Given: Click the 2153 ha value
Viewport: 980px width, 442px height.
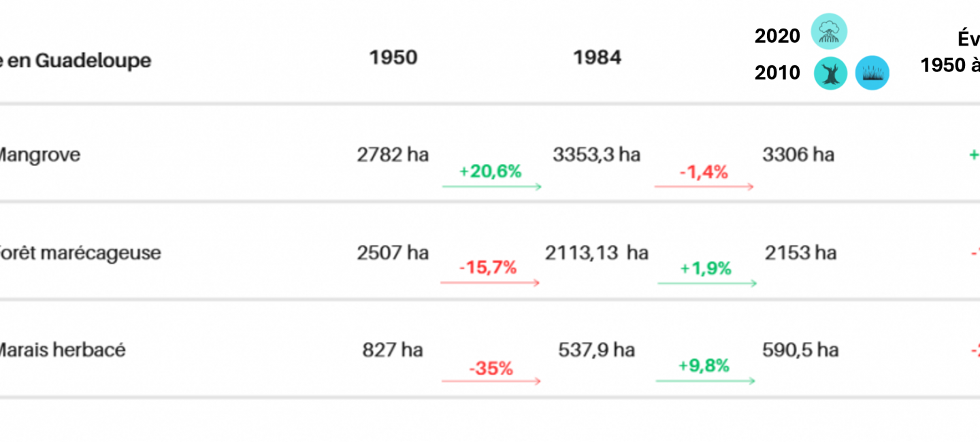Looking at the screenshot, I should point(800,253).
